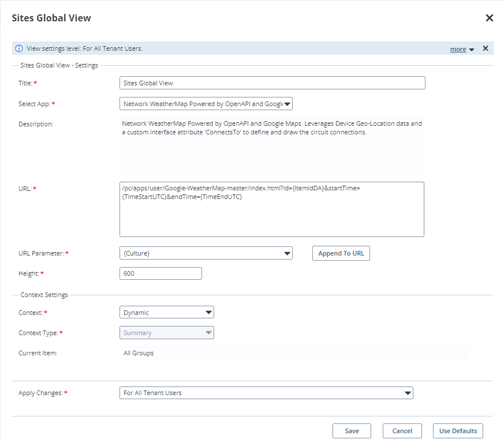This screenshot has width=504, height=443.
Task: Click the info icon in the banner
Action: pos(19,49)
